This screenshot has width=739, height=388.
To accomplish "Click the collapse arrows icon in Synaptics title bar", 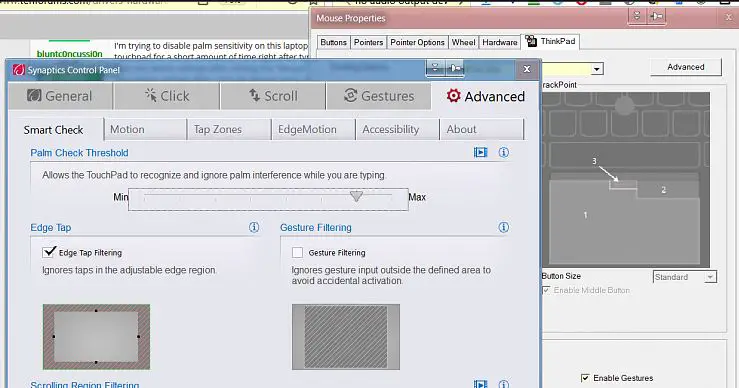I will [x=435, y=68].
